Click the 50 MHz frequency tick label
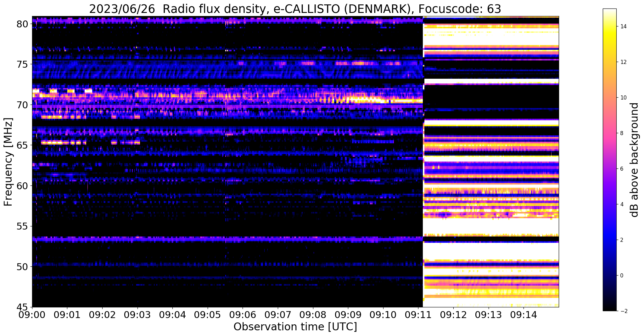Image resolution: width=644 pixels, height=336 pixels. [22, 267]
